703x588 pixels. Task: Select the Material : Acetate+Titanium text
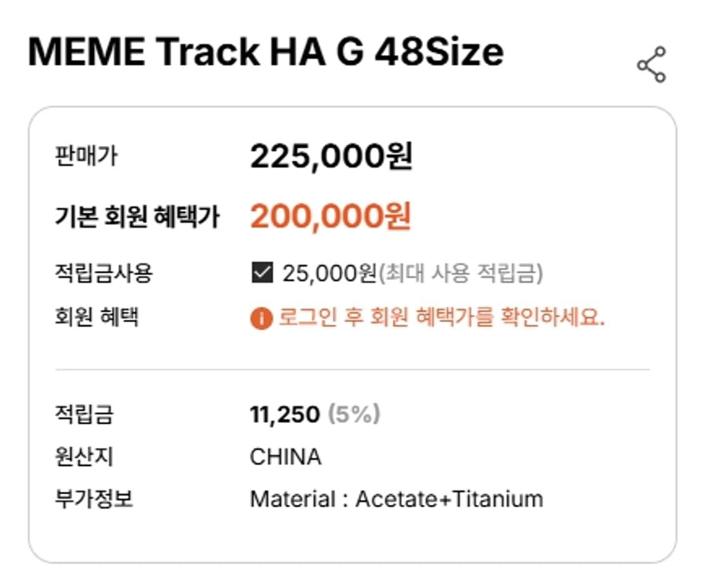396,499
